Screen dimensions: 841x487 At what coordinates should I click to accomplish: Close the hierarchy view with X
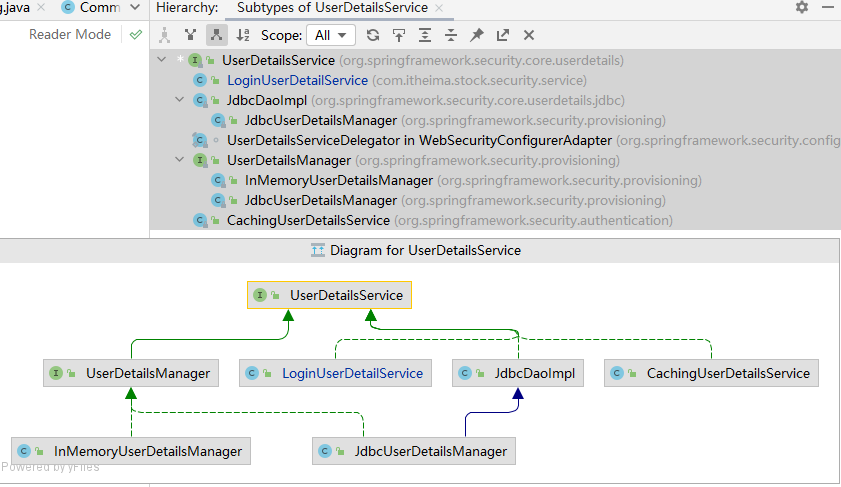[x=529, y=35]
